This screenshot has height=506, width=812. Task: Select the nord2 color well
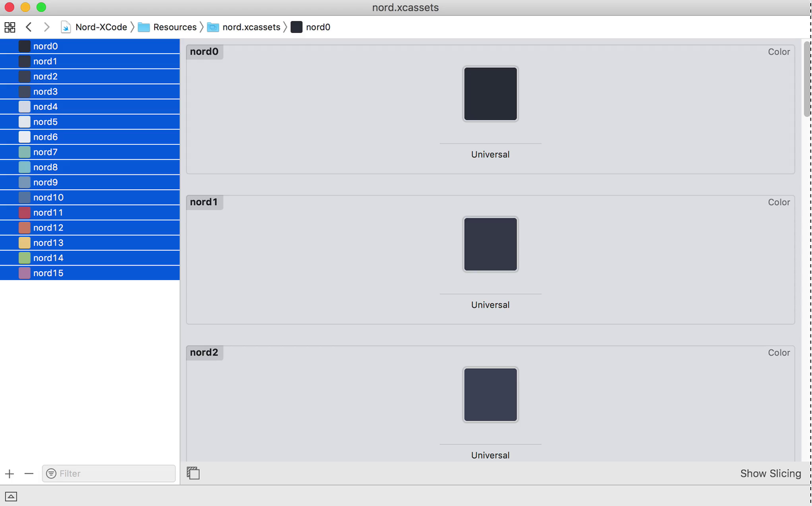pyautogui.click(x=490, y=395)
